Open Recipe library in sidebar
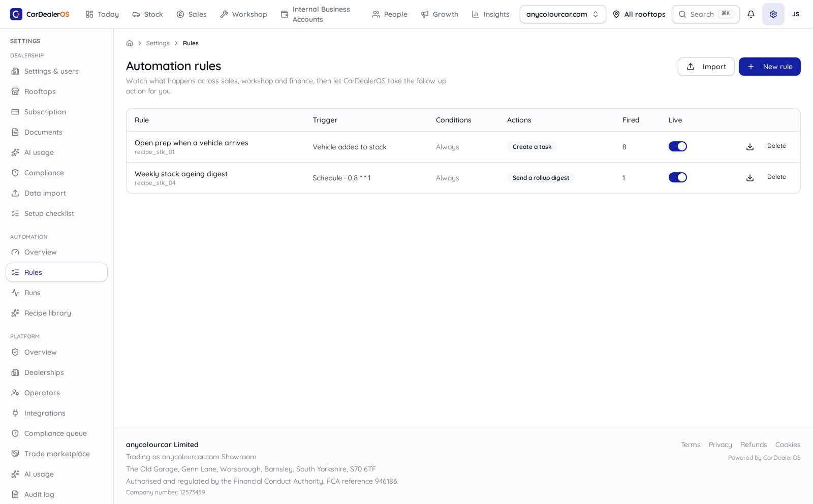The image size is (813, 504). click(56, 313)
